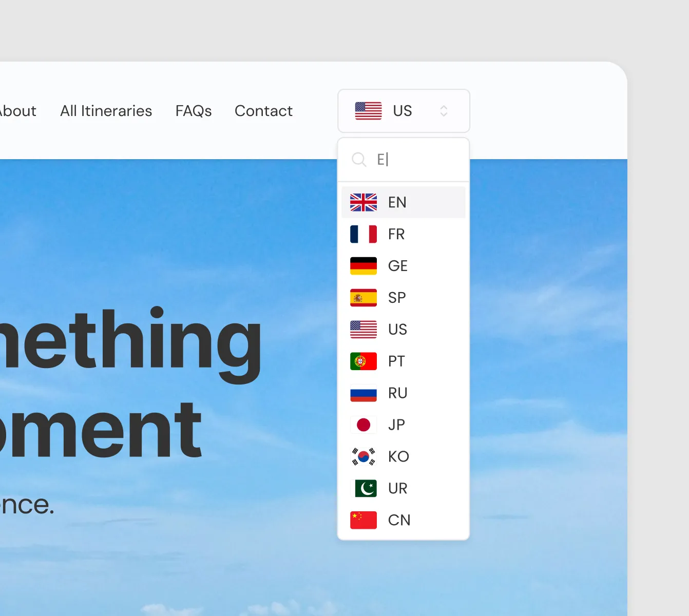Click the French flag icon
This screenshot has height=616, width=689.
[x=363, y=234]
